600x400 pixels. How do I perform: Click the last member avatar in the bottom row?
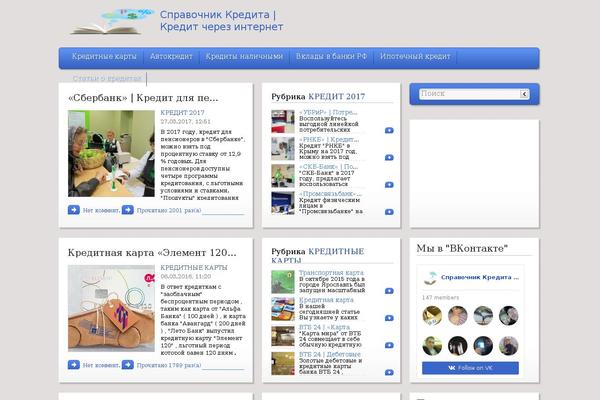tap(508, 346)
